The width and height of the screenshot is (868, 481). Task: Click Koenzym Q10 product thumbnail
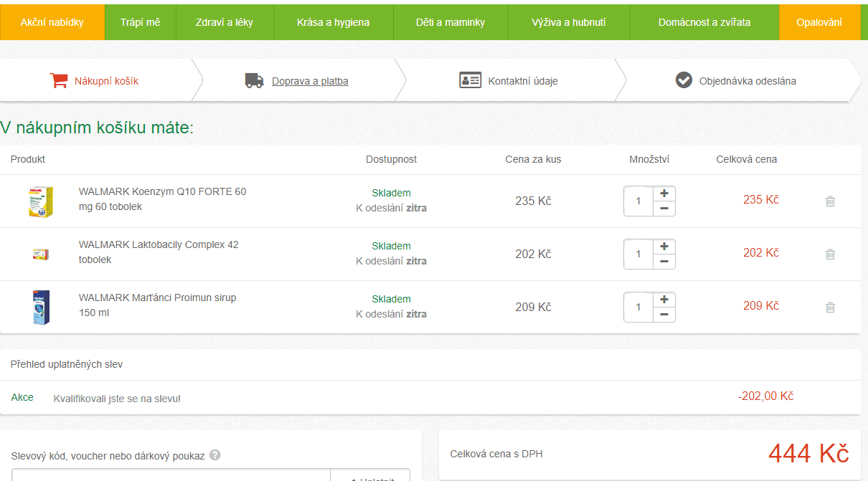[x=41, y=201]
